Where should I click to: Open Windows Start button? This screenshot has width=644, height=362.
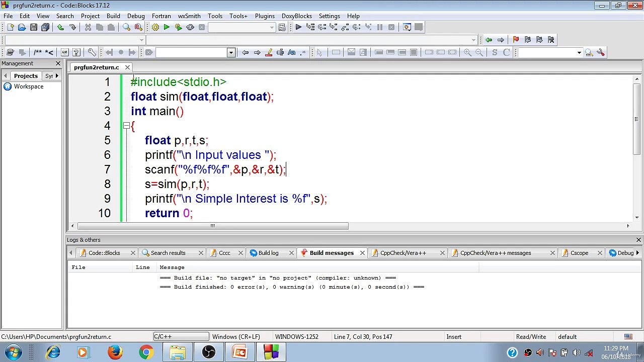point(13,352)
